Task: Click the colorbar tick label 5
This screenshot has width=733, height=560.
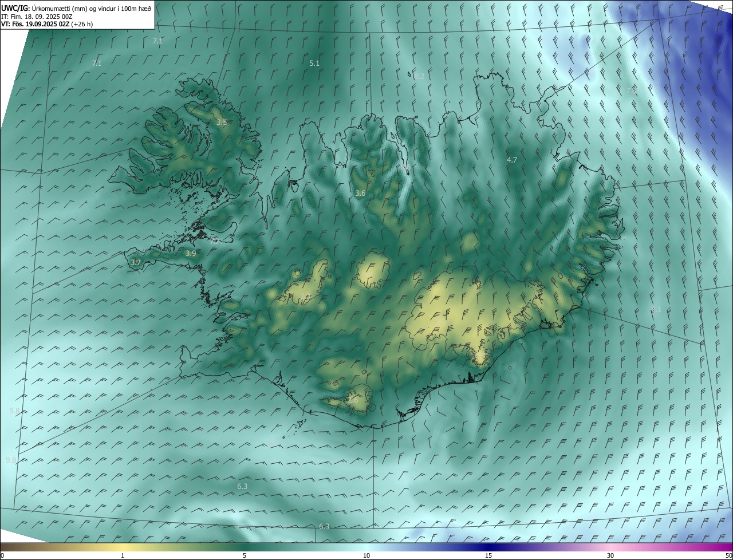Action: [245, 555]
